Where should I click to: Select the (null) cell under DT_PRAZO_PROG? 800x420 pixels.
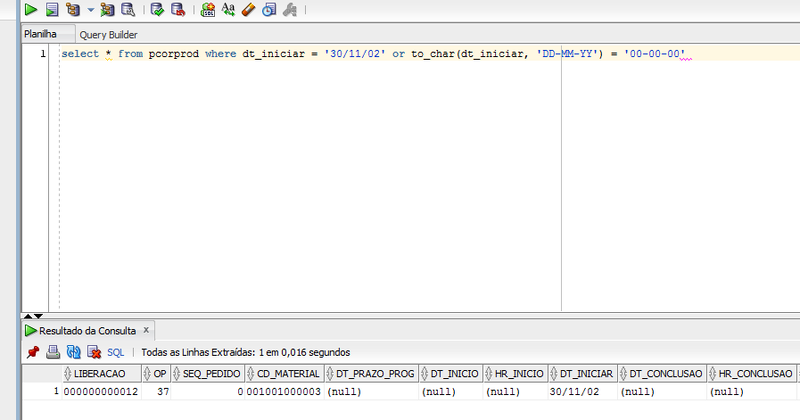coord(371,391)
